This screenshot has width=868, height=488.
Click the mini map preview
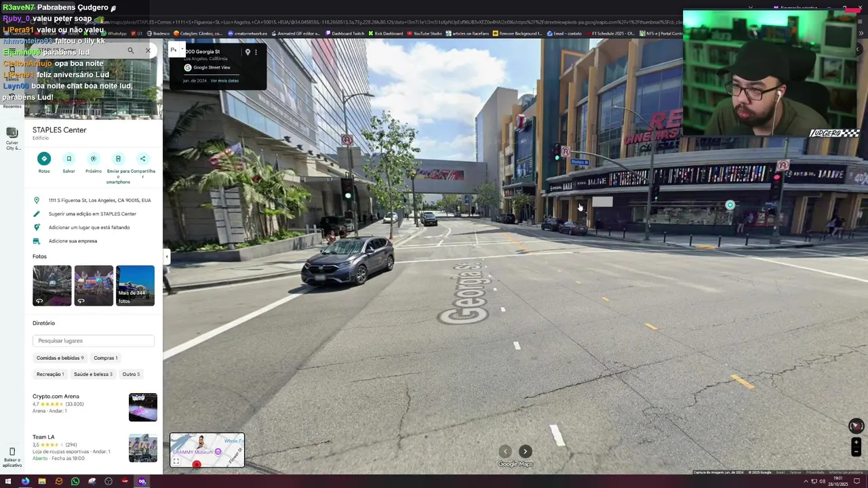[208, 450]
